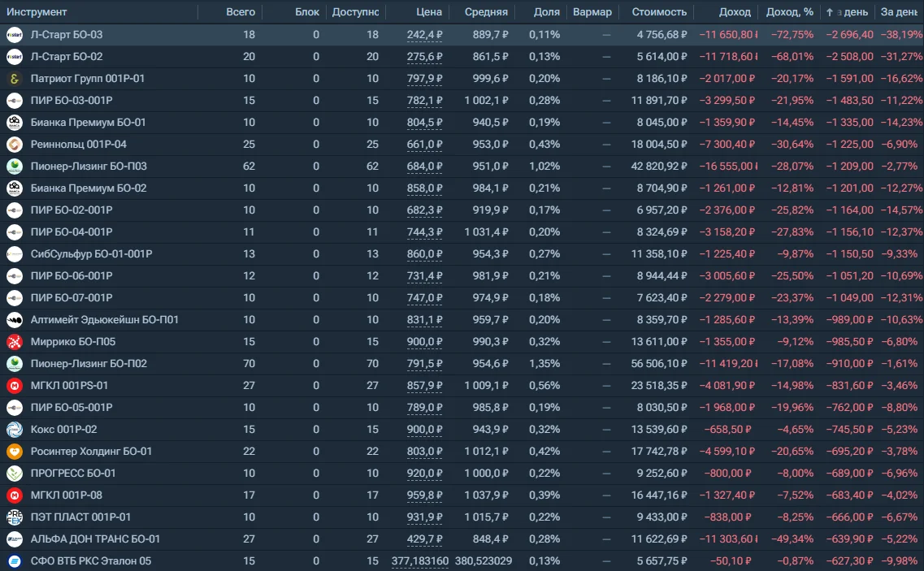Click the value 56 506,10 ₽ for Пионер-Лизинг БО-П02
The height and width of the screenshot is (571, 924).
[659, 364]
